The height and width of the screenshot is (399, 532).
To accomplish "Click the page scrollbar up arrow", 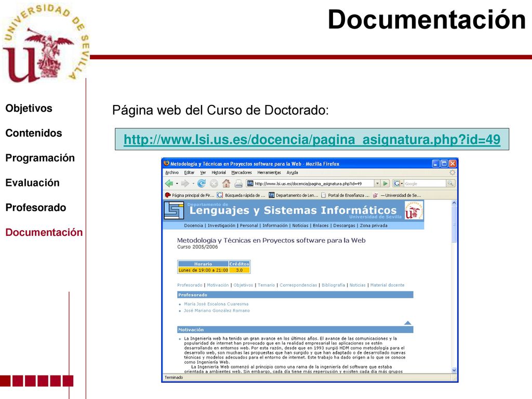I will tap(454, 203).
